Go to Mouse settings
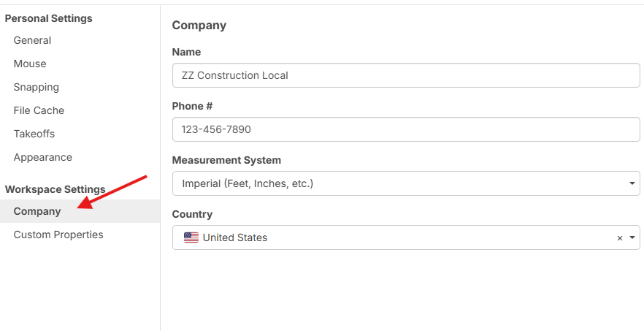 (x=30, y=64)
